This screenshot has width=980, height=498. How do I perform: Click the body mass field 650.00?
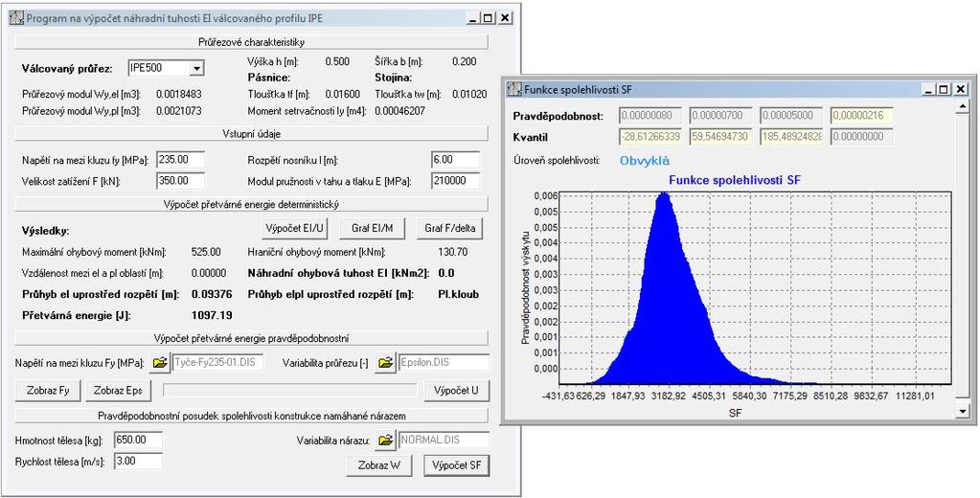coord(138,440)
